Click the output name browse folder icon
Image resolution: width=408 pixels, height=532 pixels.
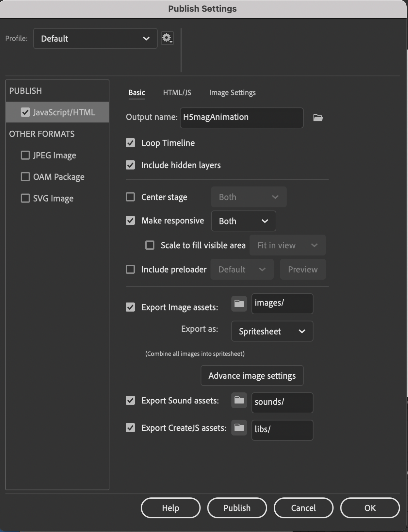point(318,118)
